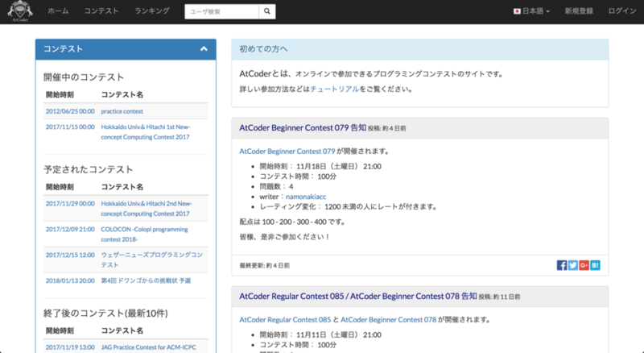Image resolution: width=644 pixels, height=353 pixels.
Task: Open AtCoder Beginner Contest 078 body link
Action: click(x=389, y=320)
